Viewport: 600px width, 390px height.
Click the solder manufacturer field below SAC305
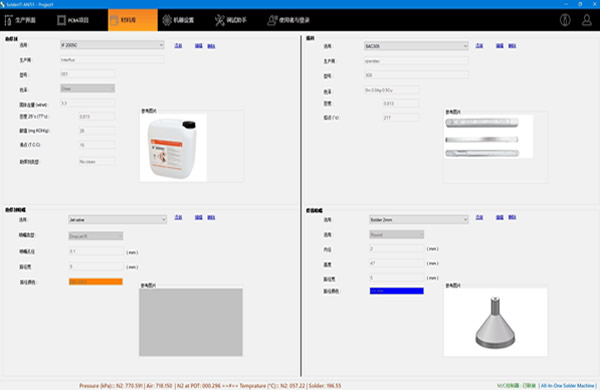pos(416,61)
